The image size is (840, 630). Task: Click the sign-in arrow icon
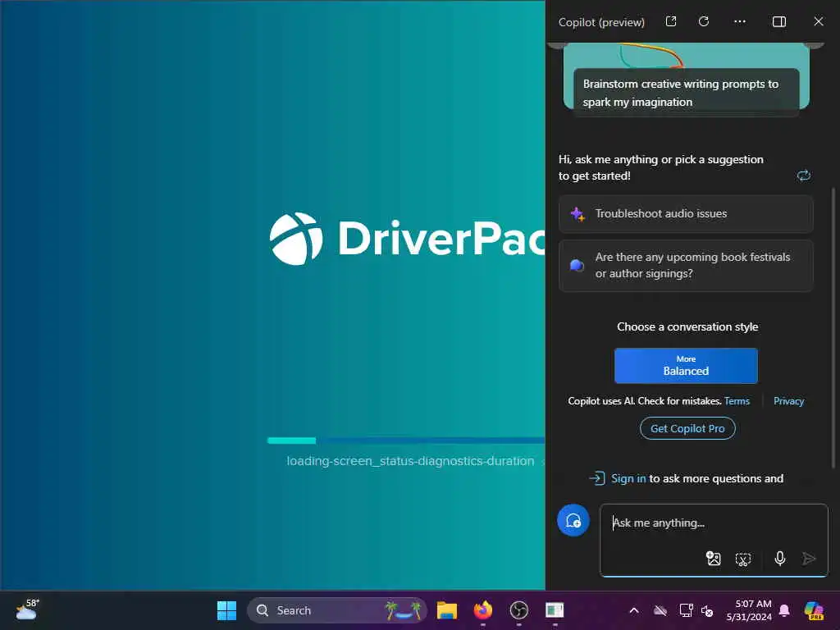597,478
